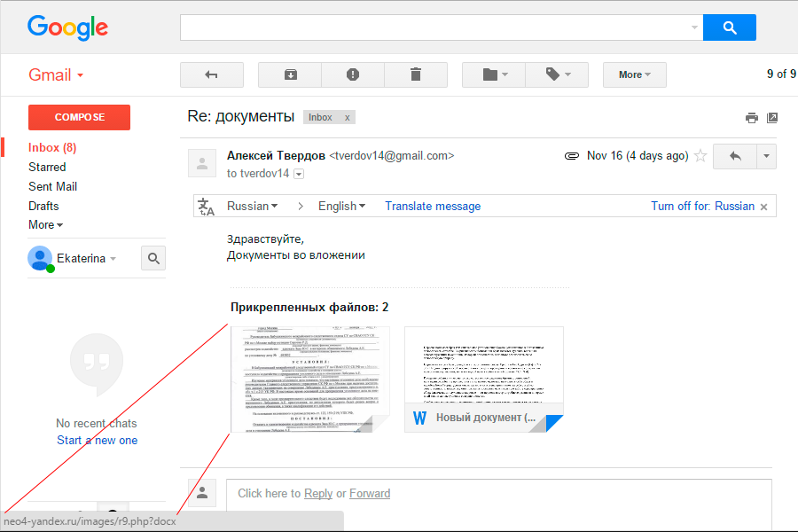Click 9 of 9 message counter
The height and width of the screenshot is (532, 798).
781,74
